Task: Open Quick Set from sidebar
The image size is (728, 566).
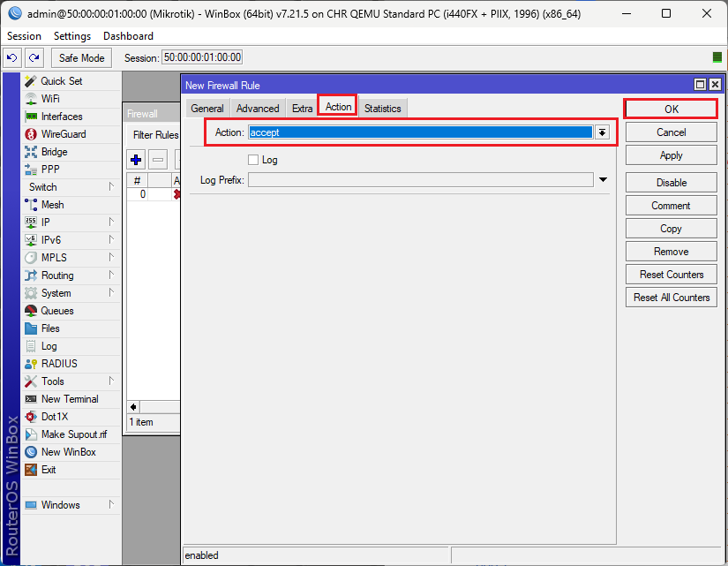Action: pos(61,81)
